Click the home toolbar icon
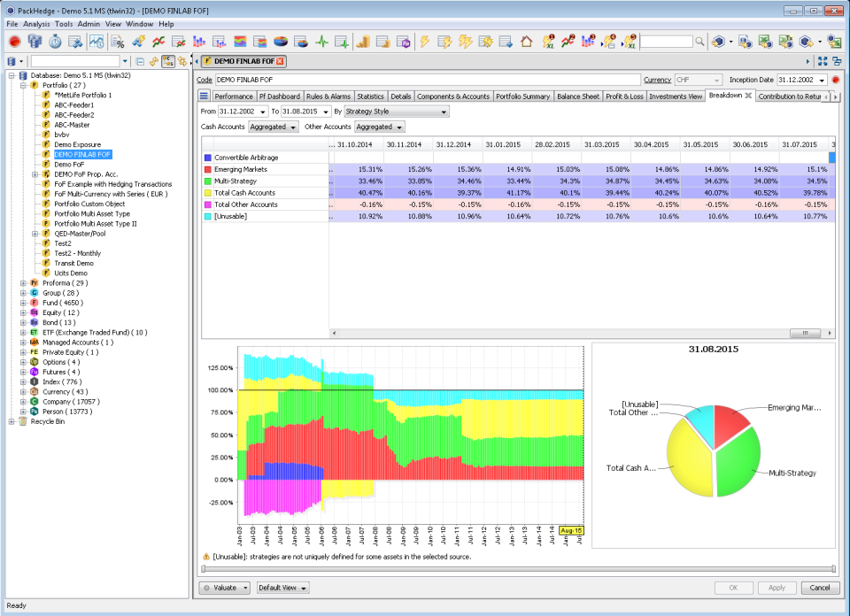850x616 pixels. 526,42
